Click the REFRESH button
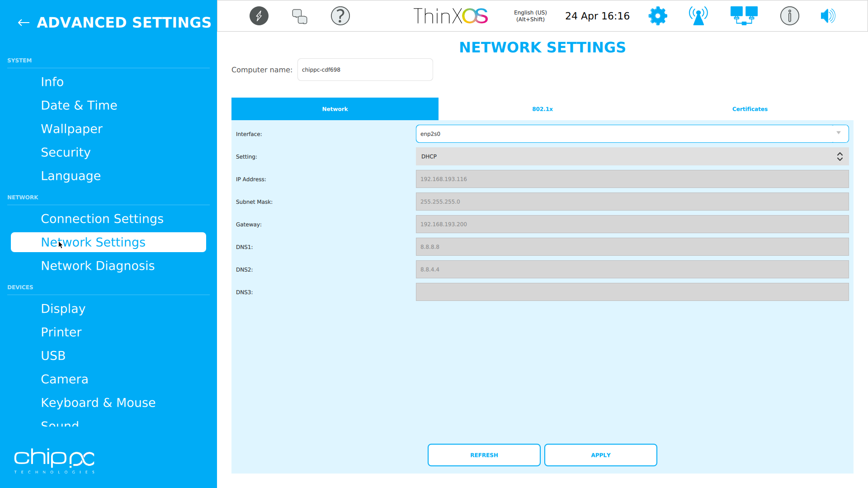 point(484,455)
